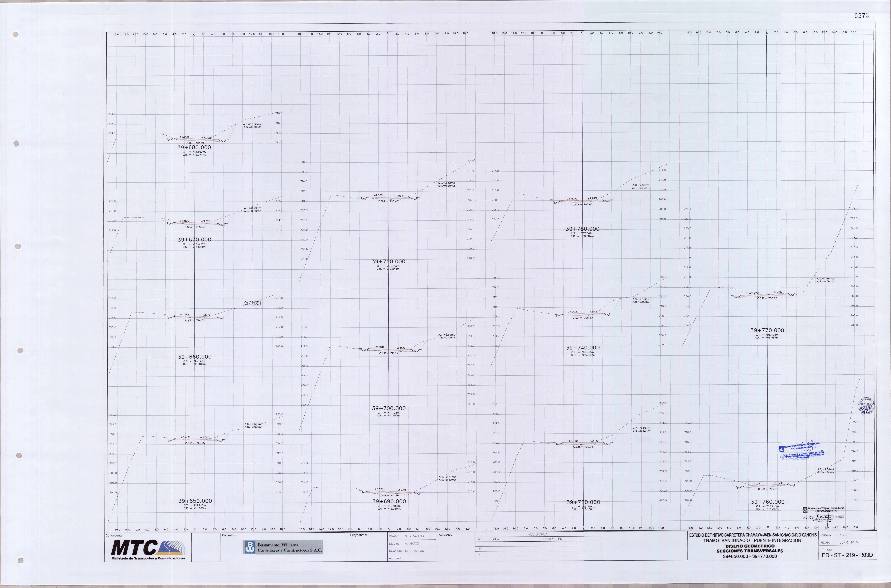Viewport: 891px width, 588px height.
Task: Click the C.S.R.= 707.62 value
Action: [583, 205]
